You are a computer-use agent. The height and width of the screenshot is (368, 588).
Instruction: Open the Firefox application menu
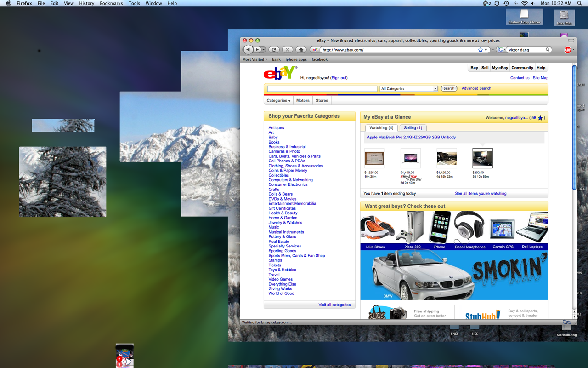pos(24,3)
